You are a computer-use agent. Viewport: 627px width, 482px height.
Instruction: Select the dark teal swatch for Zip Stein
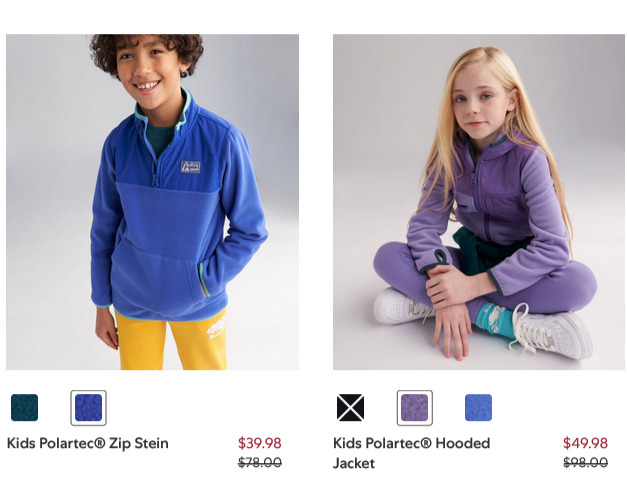24,407
